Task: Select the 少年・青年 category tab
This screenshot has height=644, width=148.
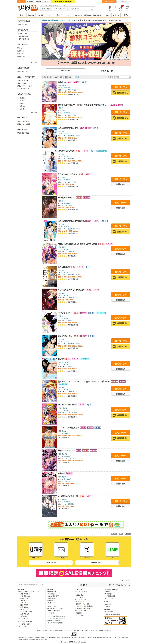Action: click(31, 15)
